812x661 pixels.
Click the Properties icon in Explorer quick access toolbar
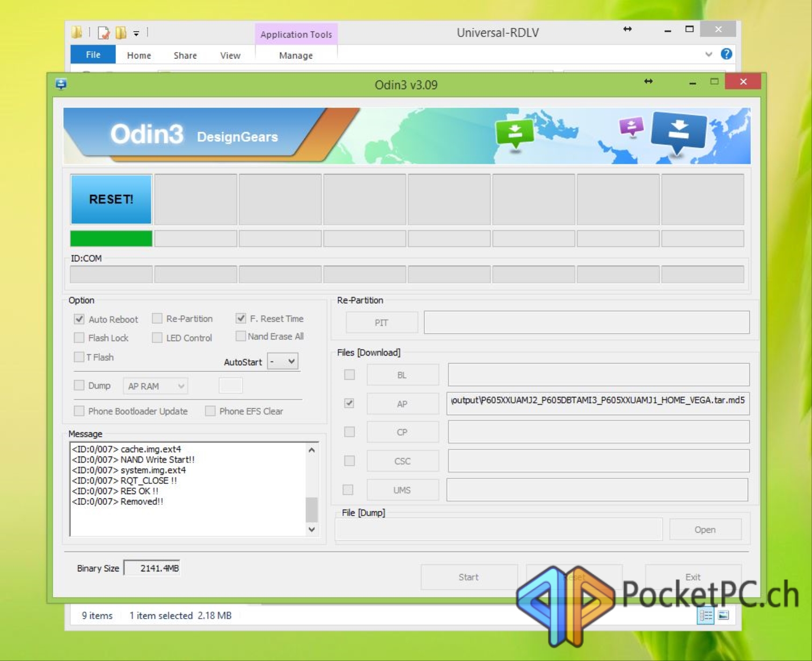pyautogui.click(x=104, y=33)
